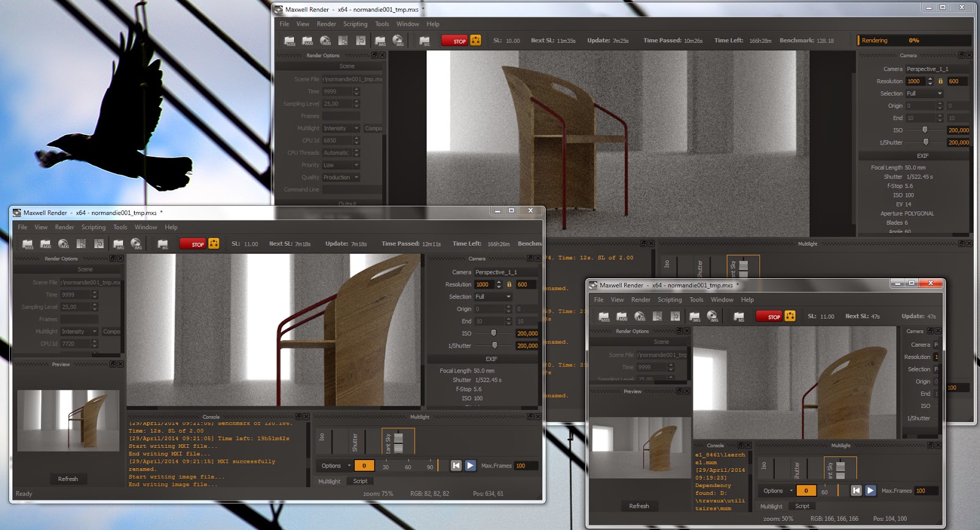Switch to Multilight tab in right window
The width and height of the screenshot is (980, 530).
pos(771,506)
